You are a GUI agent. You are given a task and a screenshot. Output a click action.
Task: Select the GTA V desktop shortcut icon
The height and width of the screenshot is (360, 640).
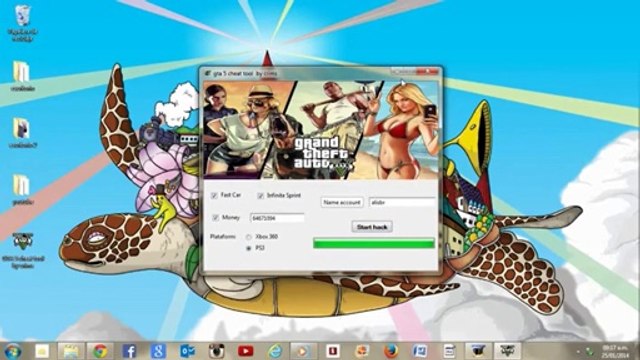pos(22,250)
